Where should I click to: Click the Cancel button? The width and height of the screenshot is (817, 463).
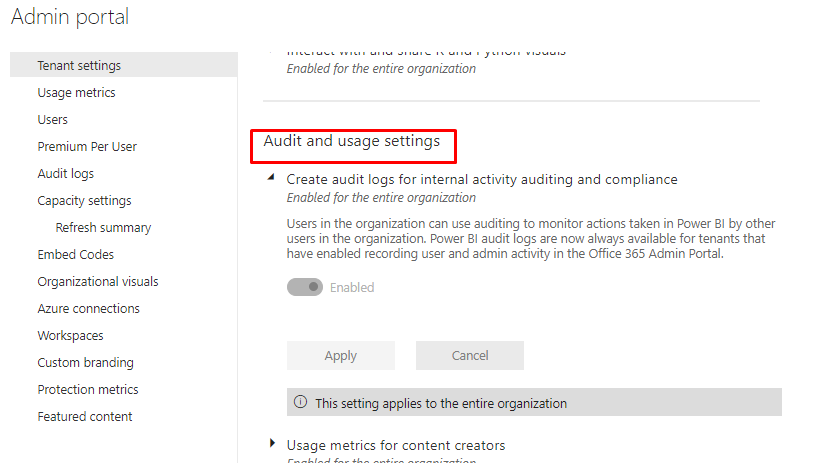[x=469, y=356]
